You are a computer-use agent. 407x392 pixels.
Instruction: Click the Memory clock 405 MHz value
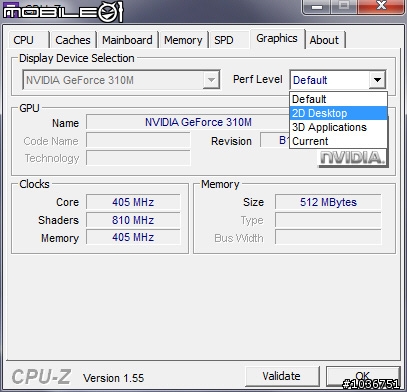(x=133, y=237)
